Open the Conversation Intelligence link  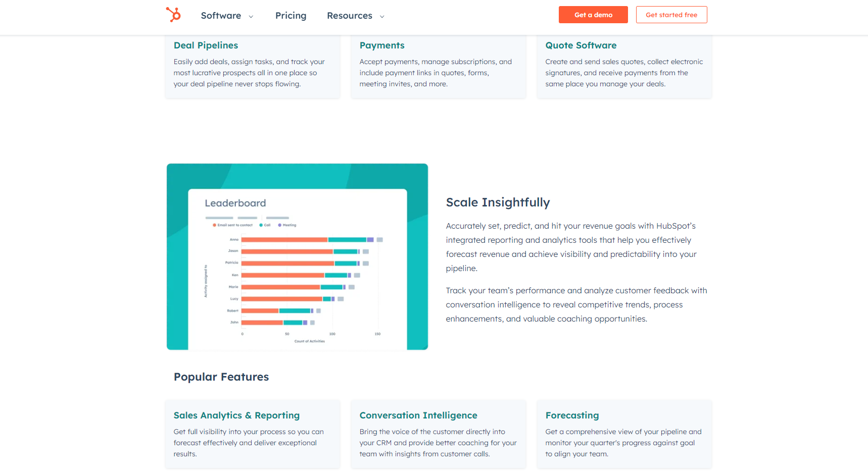pos(418,415)
